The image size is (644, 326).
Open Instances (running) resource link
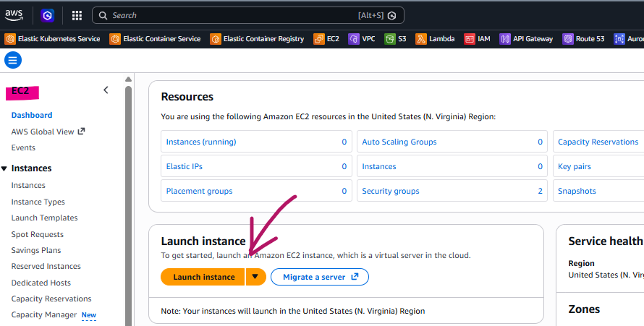tap(201, 142)
